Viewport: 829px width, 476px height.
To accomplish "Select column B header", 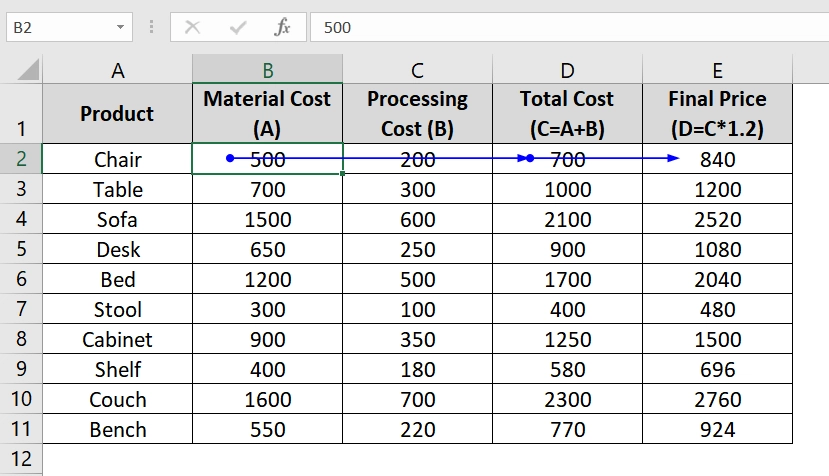I will [268, 69].
